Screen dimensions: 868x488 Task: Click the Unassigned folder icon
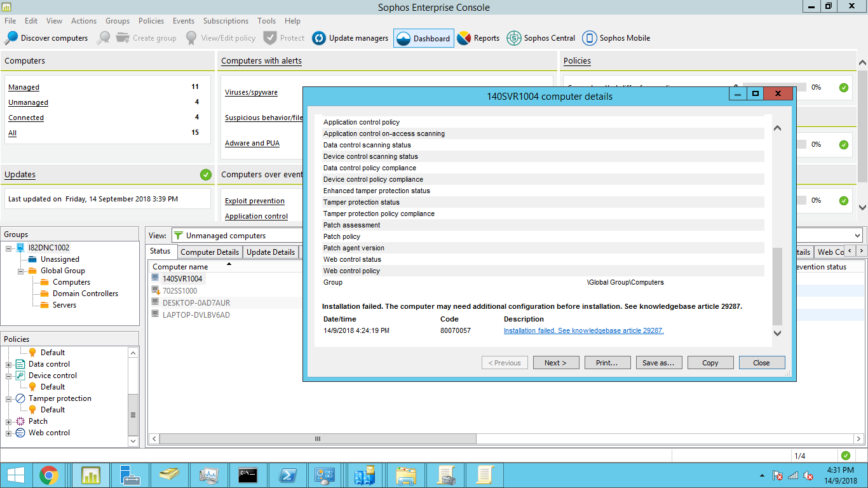[32, 259]
